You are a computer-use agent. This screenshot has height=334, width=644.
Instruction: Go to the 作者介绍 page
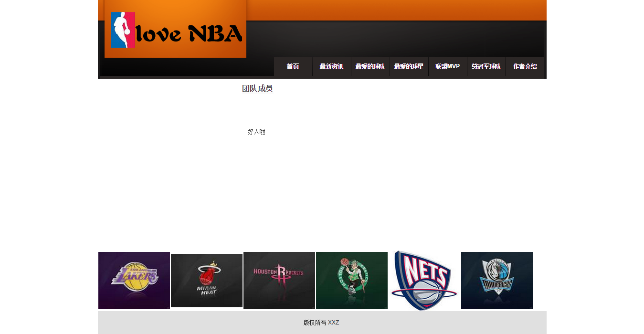tap(525, 67)
